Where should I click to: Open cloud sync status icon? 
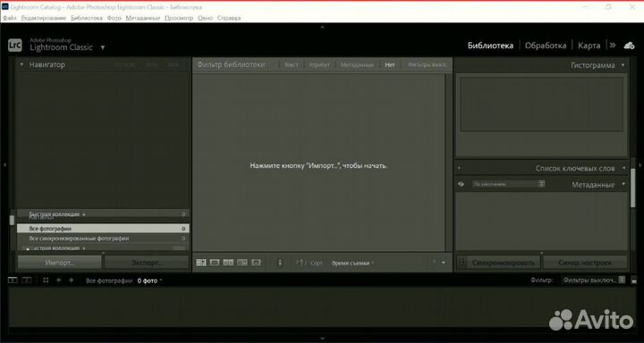point(629,46)
